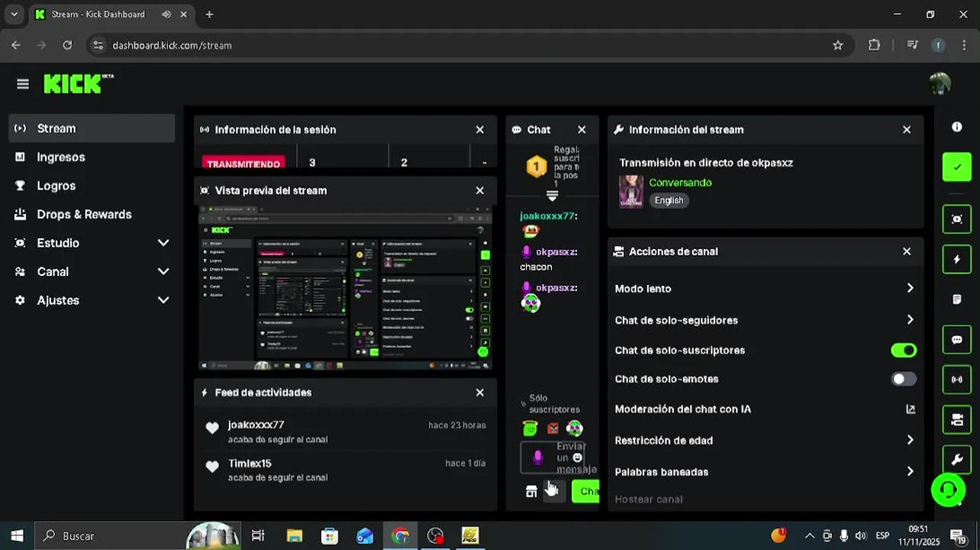Close the Información de la sesión panel

(x=480, y=130)
